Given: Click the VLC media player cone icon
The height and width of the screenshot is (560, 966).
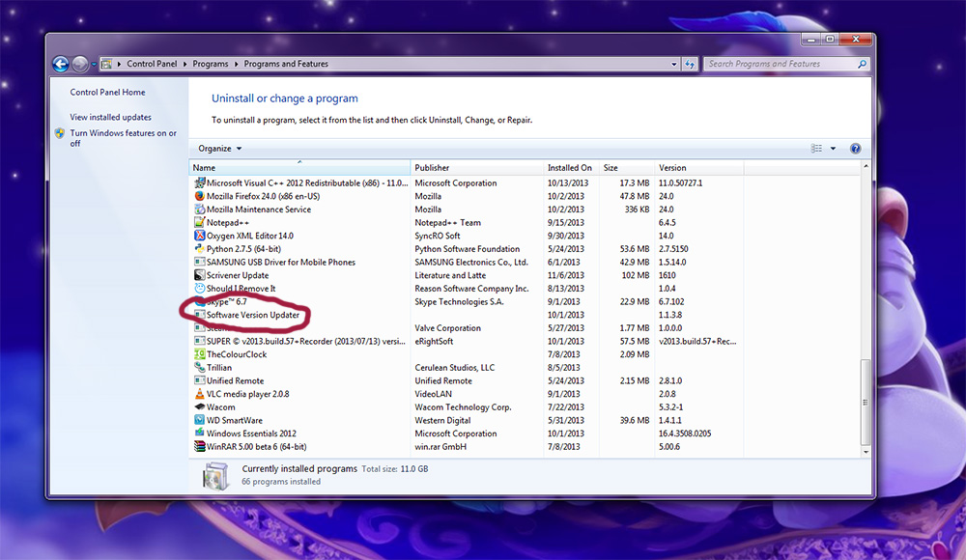Looking at the screenshot, I should click(200, 394).
